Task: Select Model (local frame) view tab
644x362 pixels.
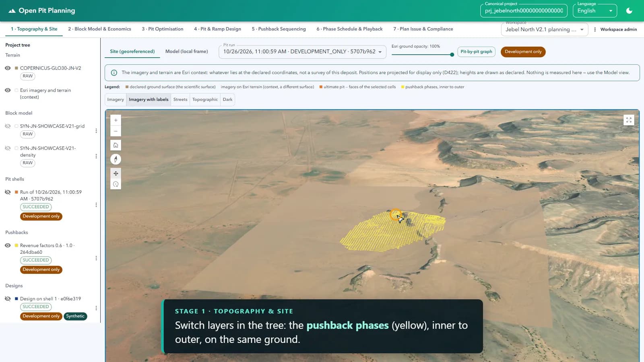Action: click(x=186, y=51)
